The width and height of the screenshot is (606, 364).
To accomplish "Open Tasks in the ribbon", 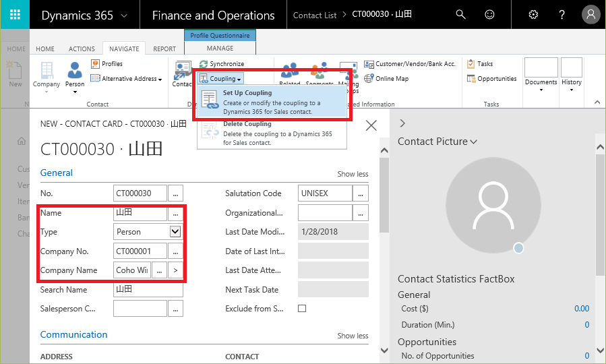I will pyautogui.click(x=480, y=64).
